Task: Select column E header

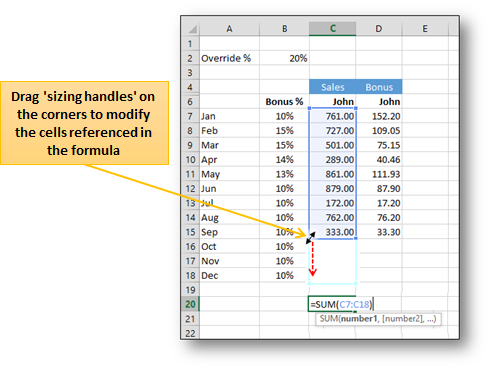Action: pos(425,29)
